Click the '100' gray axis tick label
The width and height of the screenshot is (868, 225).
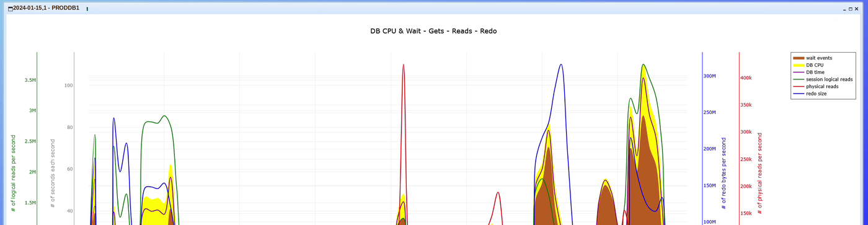(68, 86)
